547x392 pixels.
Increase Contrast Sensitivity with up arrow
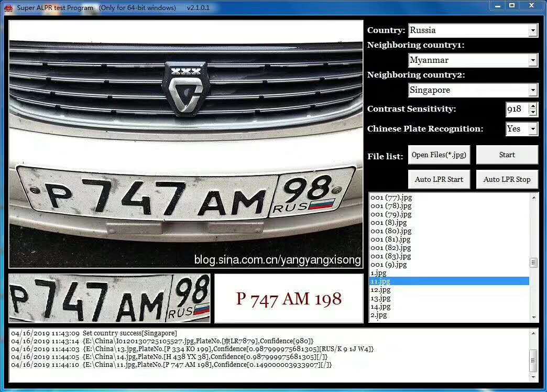click(533, 106)
